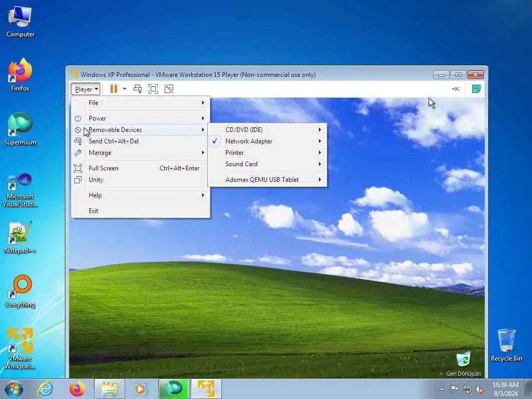Viewport: 532px width, 399px height.
Task: Minimize the VMware Player window
Action: (x=441, y=74)
